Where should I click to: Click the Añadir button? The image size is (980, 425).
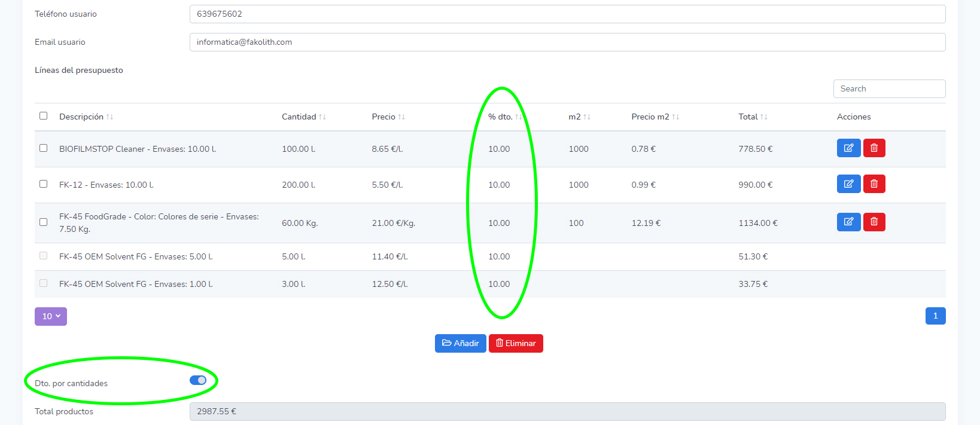(460, 343)
